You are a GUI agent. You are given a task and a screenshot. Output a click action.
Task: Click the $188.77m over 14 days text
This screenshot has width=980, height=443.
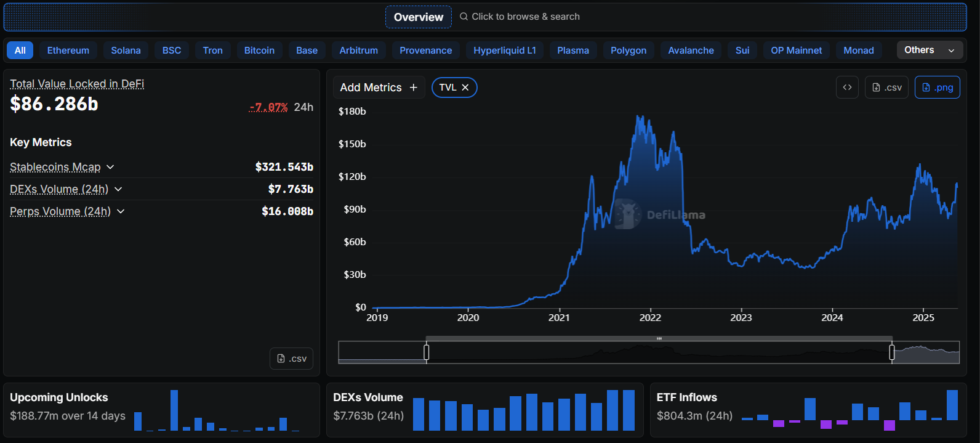[x=68, y=416]
